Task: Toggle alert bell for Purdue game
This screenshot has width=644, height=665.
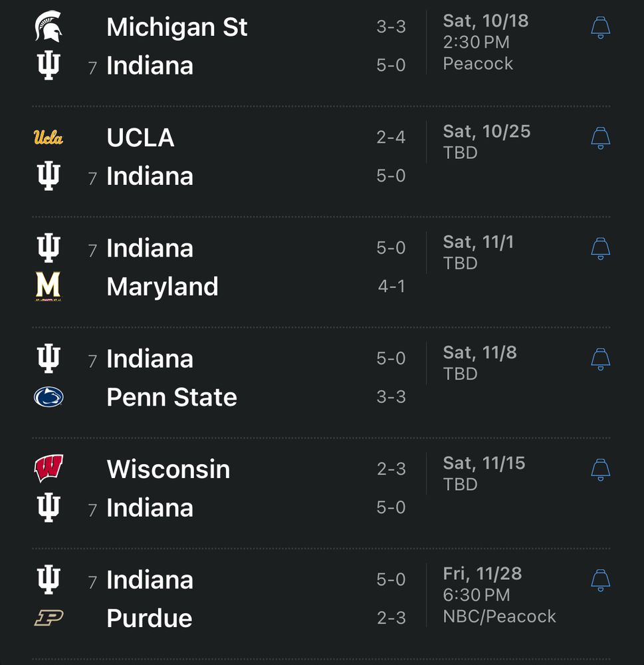Action: pyautogui.click(x=600, y=580)
